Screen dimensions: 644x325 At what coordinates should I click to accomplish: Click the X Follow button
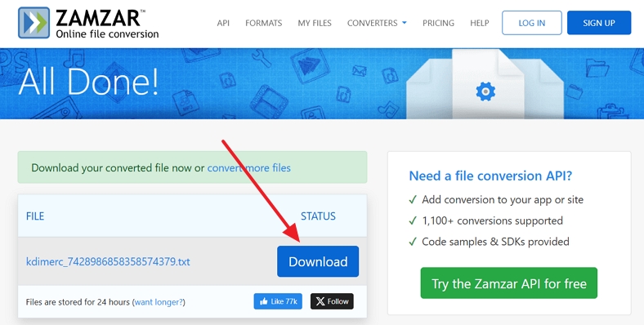(332, 301)
